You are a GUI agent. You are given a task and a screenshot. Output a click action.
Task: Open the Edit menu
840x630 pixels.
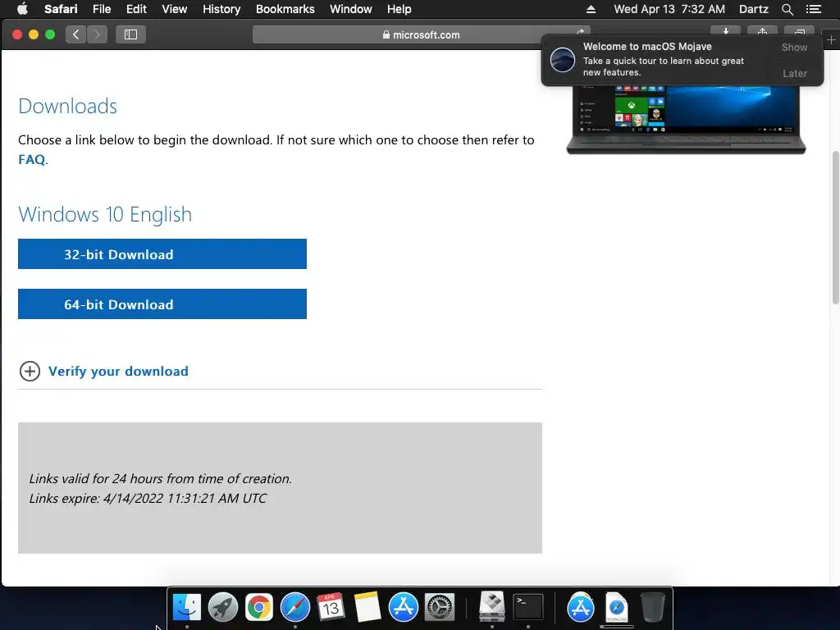click(136, 9)
